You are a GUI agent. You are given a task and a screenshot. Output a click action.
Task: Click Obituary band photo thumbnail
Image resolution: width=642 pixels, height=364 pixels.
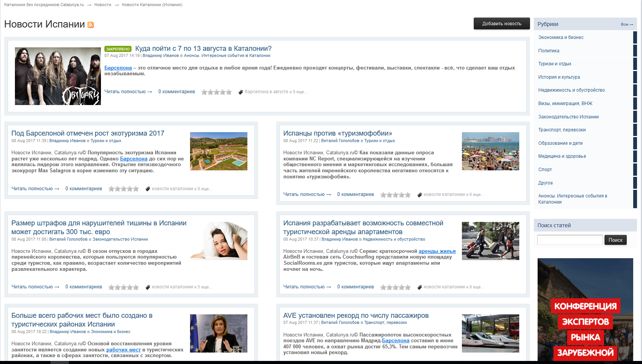(58, 76)
